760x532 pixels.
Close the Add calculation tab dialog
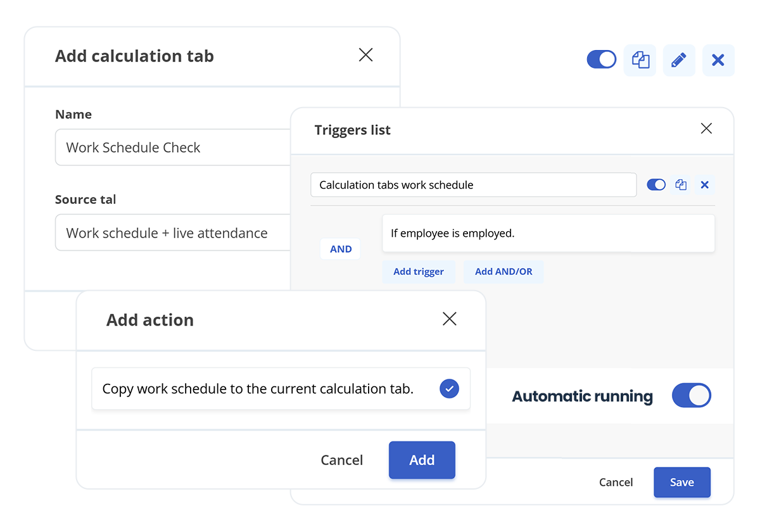point(365,55)
